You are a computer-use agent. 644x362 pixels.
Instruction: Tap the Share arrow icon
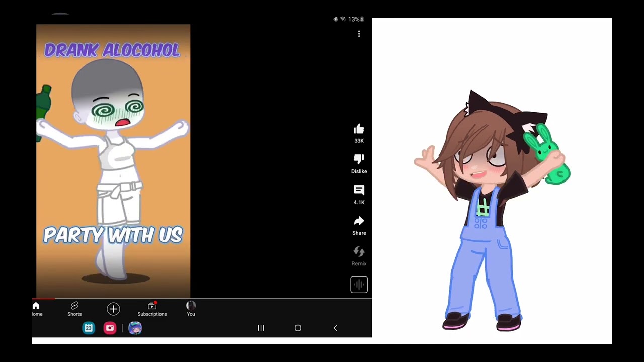(359, 221)
